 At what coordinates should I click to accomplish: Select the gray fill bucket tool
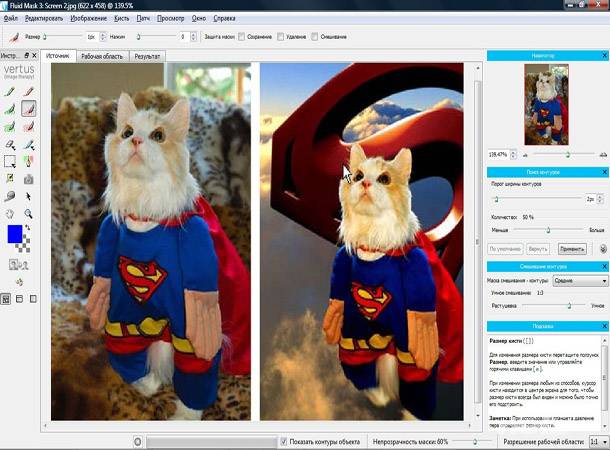coord(10,196)
